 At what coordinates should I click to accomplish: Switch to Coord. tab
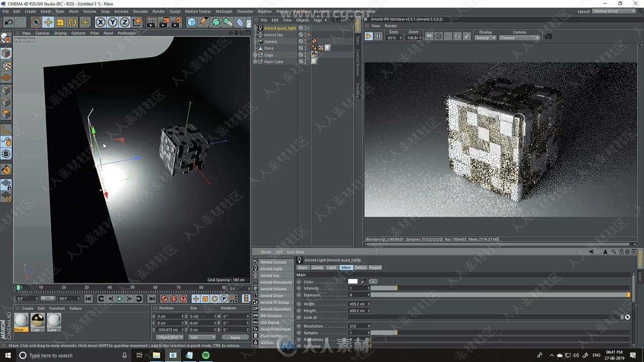point(317,267)
